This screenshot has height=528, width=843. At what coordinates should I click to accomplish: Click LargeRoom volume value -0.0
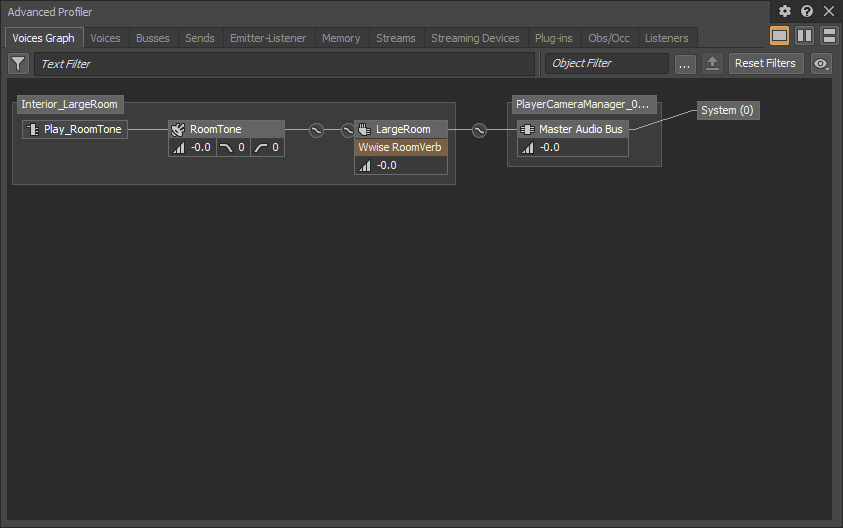(387, 166)
